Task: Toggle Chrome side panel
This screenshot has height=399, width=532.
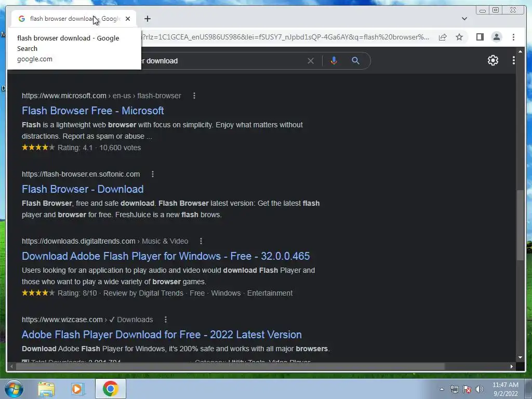Action: coord(480,37)
